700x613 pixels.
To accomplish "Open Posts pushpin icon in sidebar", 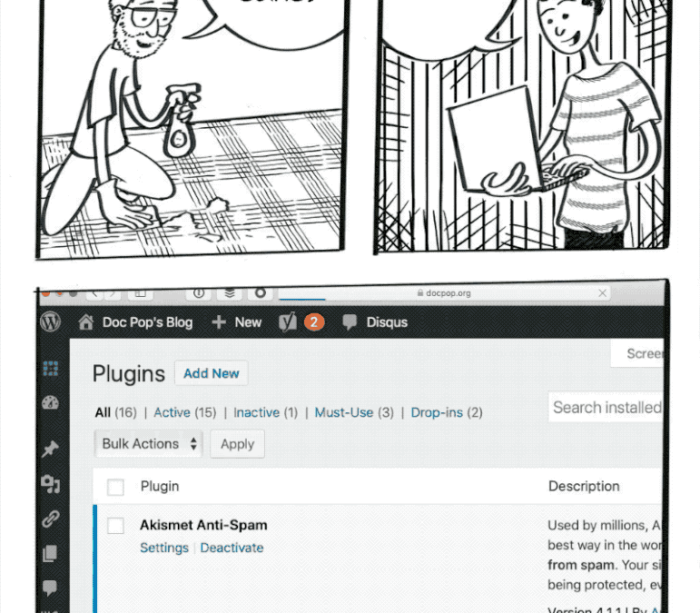I will point(51,449).
